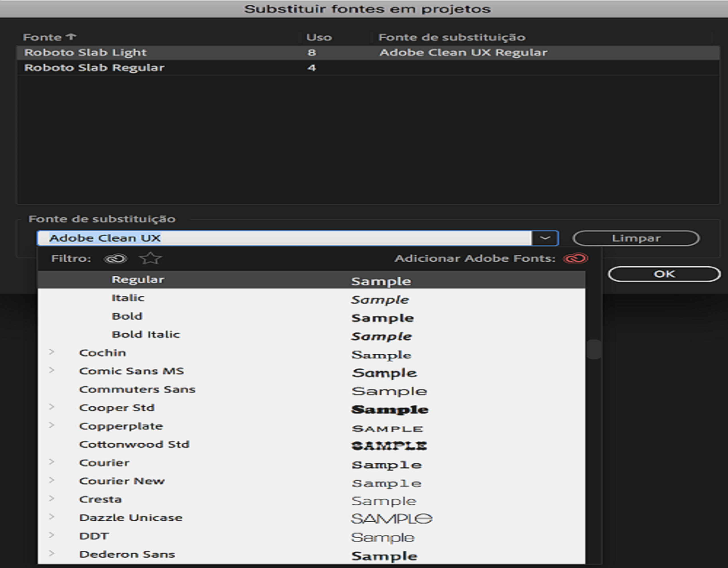Click the red Adobe Fonts add icon

pos(576,258)
